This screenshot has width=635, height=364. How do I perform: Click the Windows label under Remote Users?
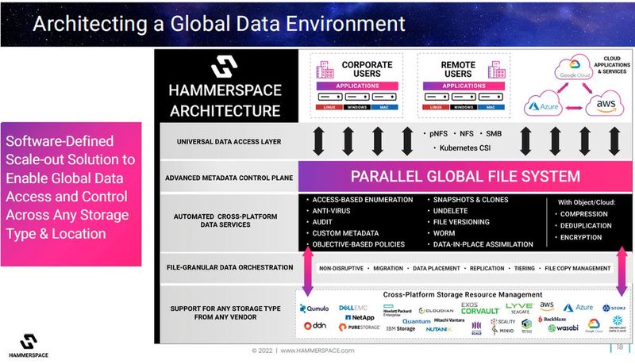[x=464, y=107]
